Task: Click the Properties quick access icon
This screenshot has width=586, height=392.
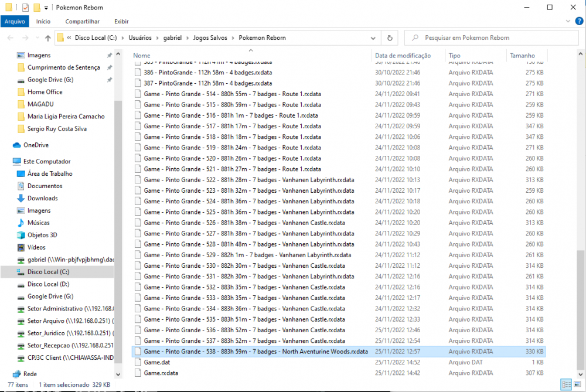Action: coord(25,8)
